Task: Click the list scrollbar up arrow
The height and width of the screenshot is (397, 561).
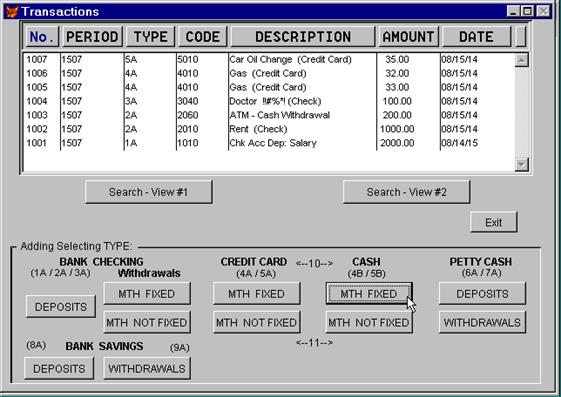Action: 522,60
